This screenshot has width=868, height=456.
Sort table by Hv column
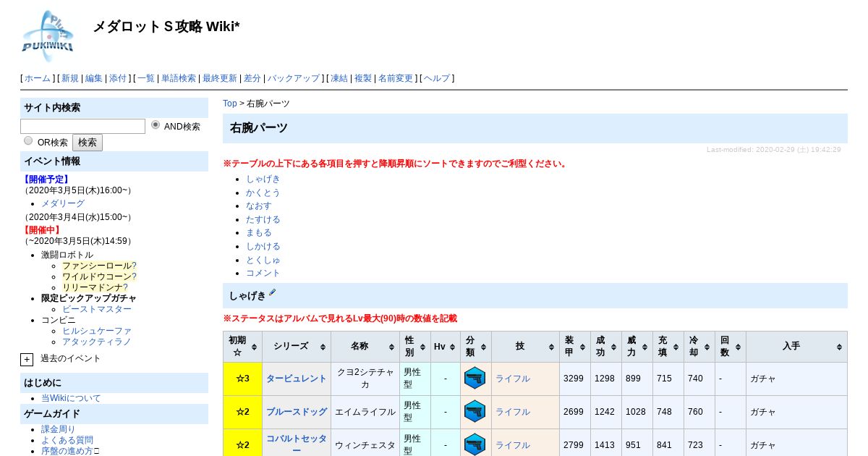pyautogui.click(x=445, y=347)
